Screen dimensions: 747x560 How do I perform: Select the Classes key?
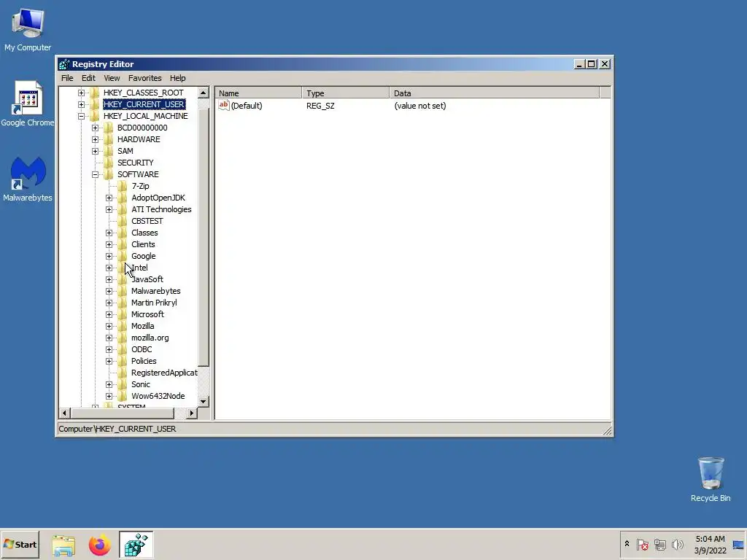pyautogui.click(x=144, y=233)
